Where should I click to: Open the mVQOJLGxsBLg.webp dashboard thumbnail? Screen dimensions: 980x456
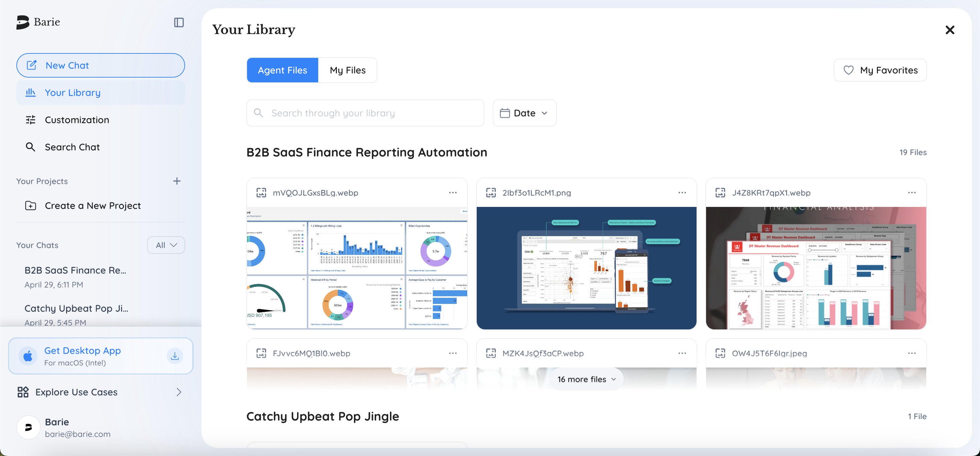[x=357, y=268]
